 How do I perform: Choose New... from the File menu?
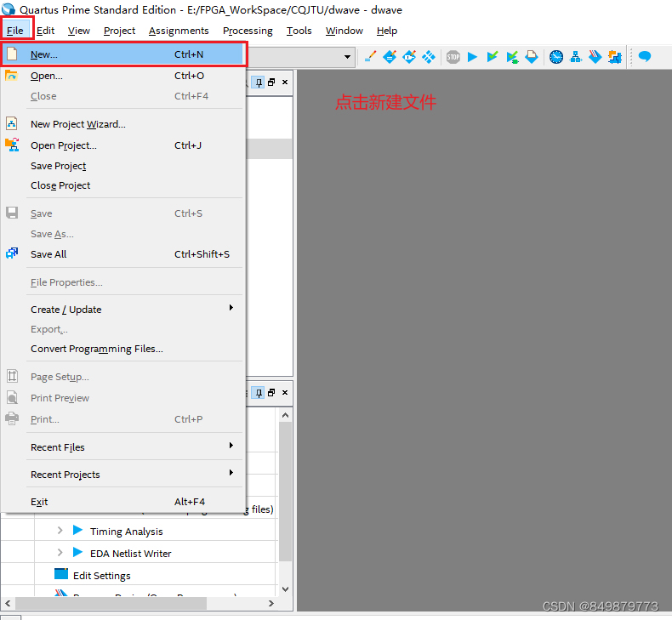click(122, 54)
